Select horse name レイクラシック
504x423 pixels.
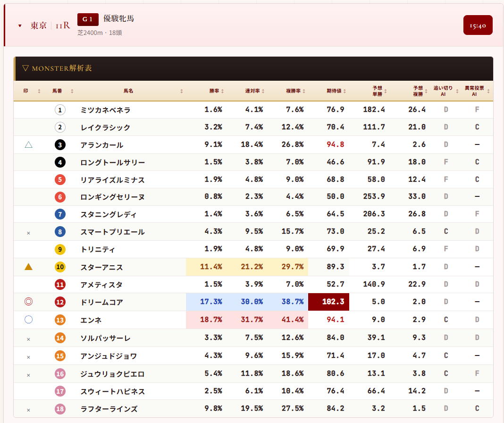coord(105,128)
